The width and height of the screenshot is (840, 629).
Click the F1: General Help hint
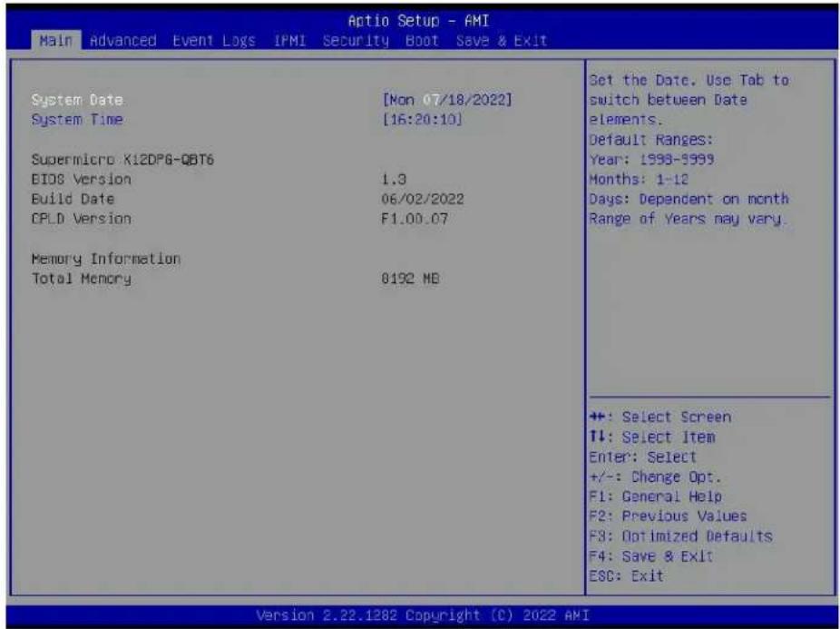coord(655,496)
